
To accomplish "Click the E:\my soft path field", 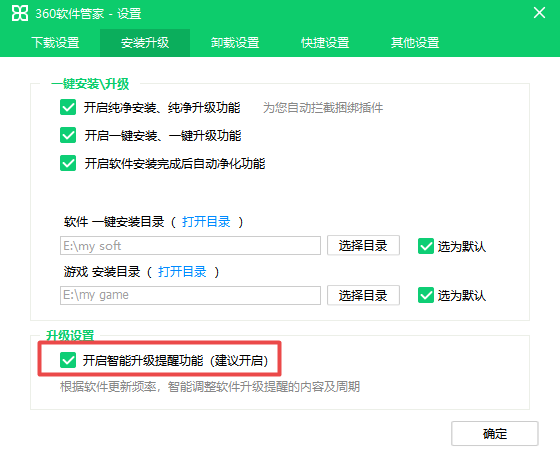I will tap(190, 245).
